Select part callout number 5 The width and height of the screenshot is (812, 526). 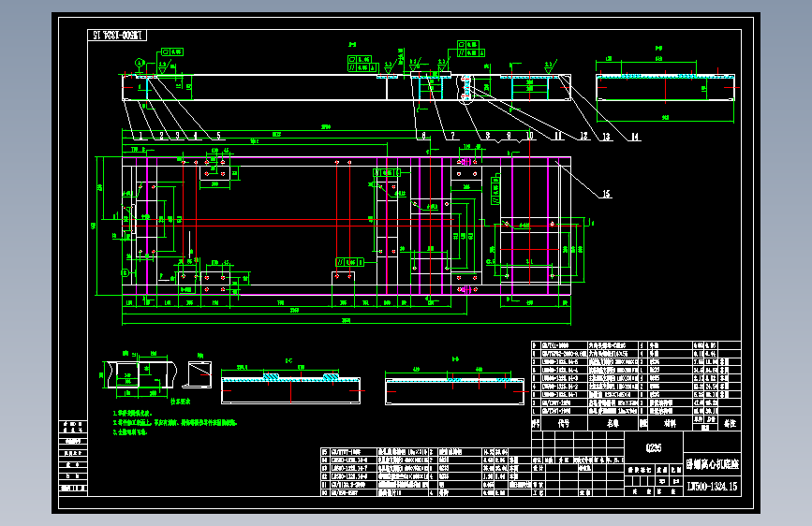coord(218,136)
